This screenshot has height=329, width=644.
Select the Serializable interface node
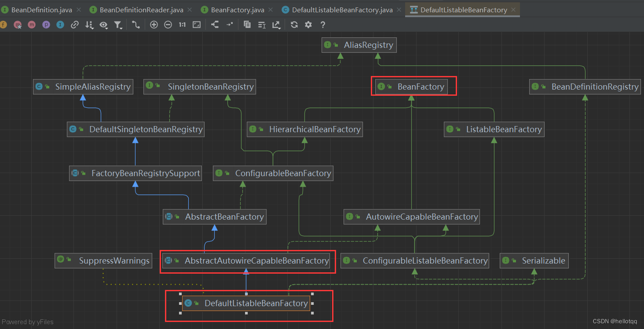tap(534, 260)
